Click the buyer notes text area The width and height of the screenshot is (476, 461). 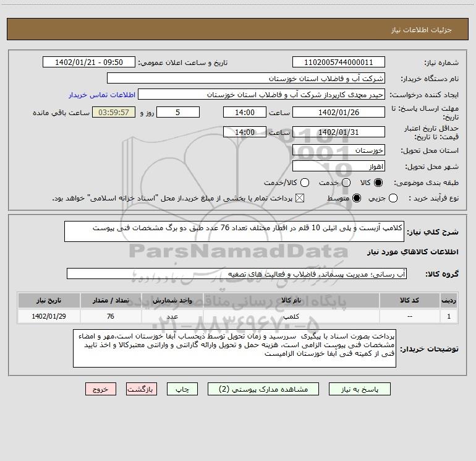(x=234, y=348)
